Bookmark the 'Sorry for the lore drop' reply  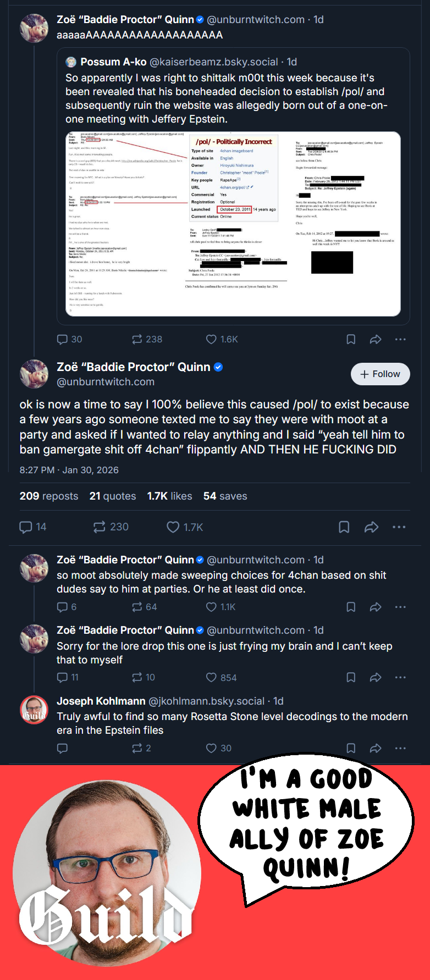tap(351, 678)
